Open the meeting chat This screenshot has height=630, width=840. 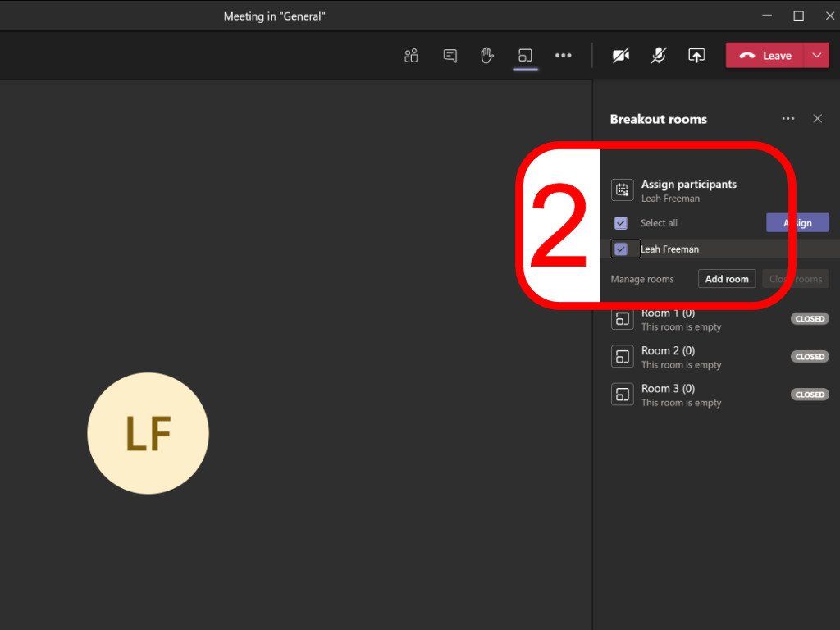pyautogui.click(x=449, y=55)
